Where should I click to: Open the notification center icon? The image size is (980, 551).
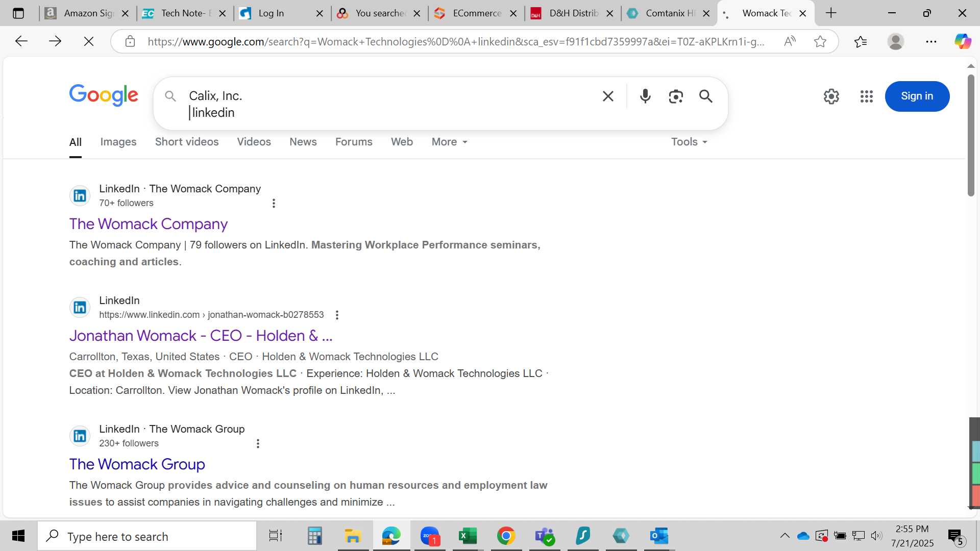point(955,536)
